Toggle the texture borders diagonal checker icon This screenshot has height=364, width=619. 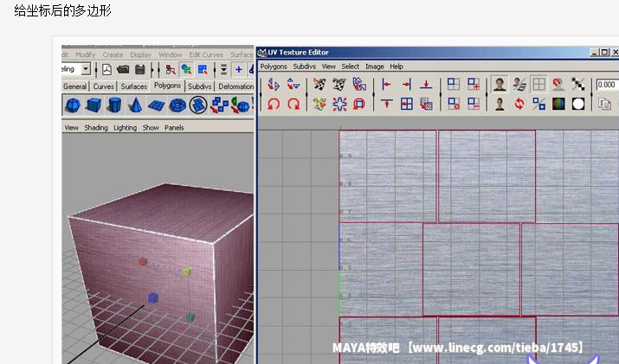point(578,85)
